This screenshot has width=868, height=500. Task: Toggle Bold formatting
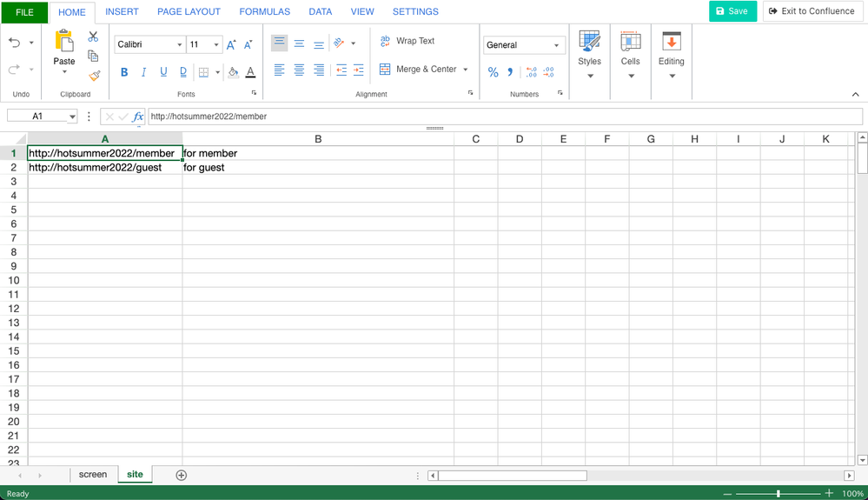pos(124,72)
